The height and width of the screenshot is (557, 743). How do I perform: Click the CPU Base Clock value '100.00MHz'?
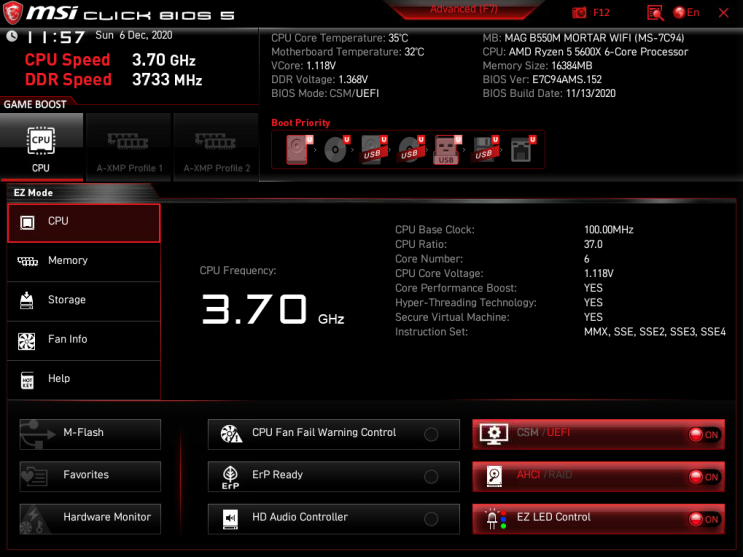click(608, 230)
